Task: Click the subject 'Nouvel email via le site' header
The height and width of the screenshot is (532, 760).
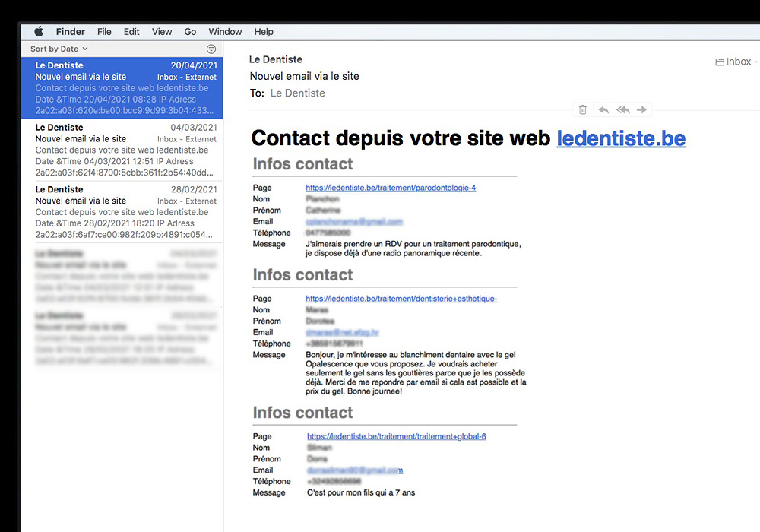Action: 305,76
